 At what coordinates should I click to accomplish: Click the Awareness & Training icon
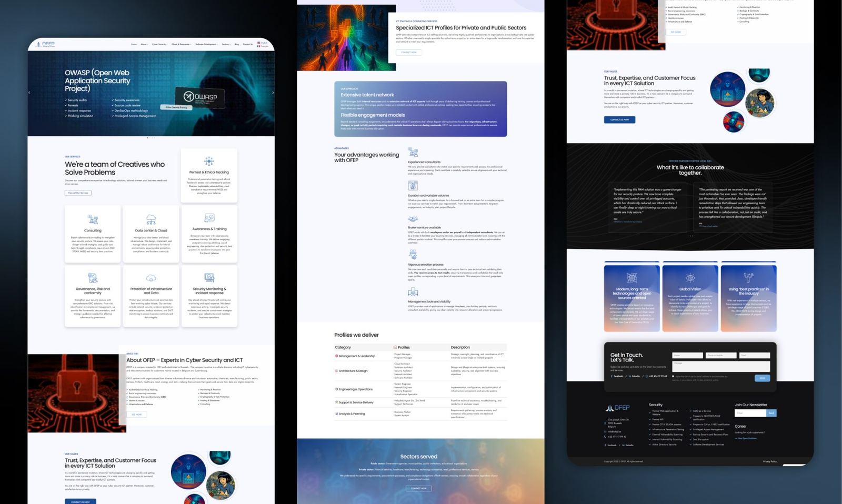pos(209,218)
